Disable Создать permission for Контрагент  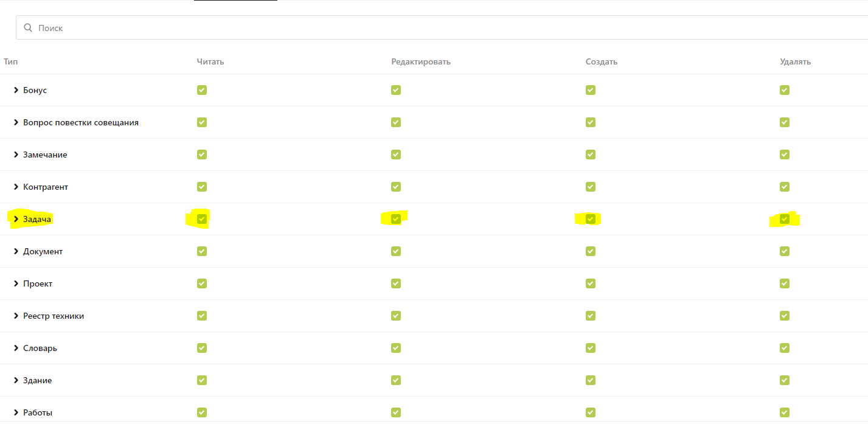point(590,187)
